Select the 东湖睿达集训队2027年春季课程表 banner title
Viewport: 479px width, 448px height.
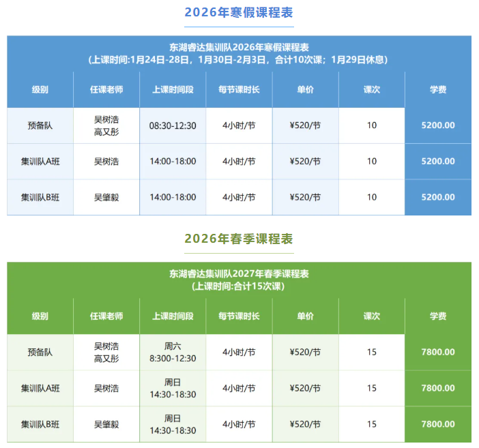click(239, 274)
